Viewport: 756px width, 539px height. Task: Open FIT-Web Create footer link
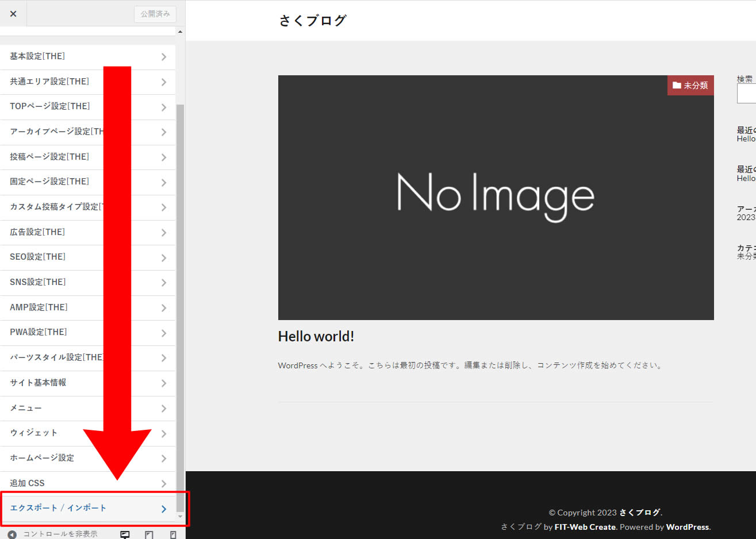tap(585, 527)
